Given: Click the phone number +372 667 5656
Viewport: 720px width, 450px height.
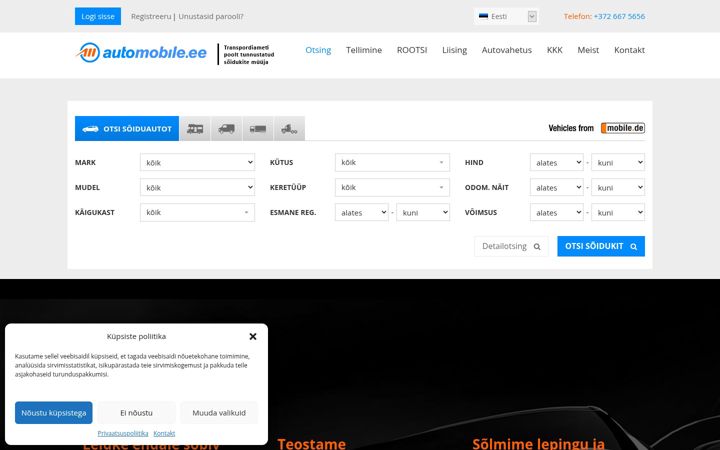Looking at the screenshot, I should click(619, 16).
